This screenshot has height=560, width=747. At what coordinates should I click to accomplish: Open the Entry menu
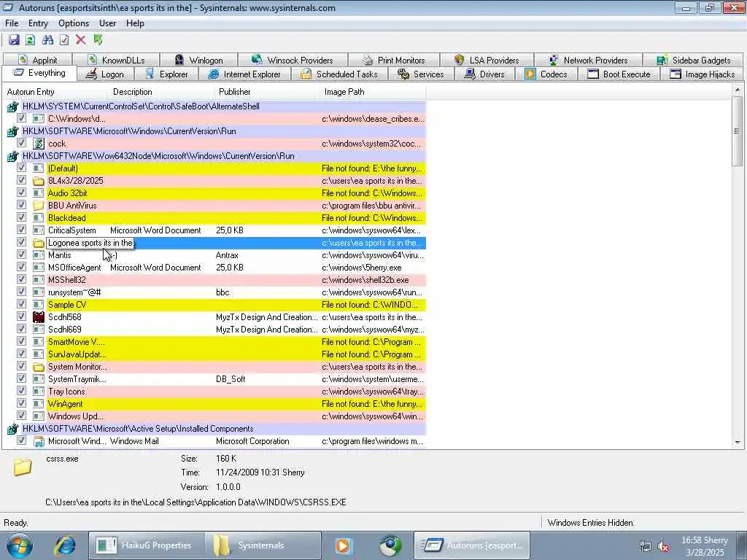tap(38, 23)
